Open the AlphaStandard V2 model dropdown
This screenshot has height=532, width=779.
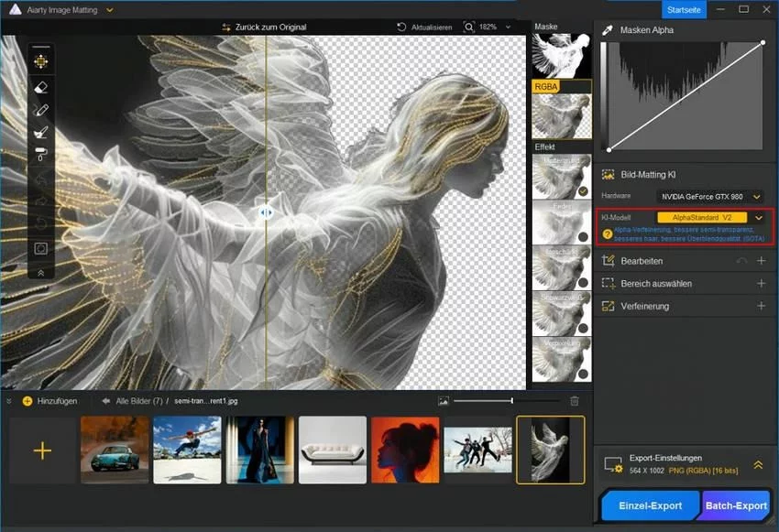coord(758,218)
